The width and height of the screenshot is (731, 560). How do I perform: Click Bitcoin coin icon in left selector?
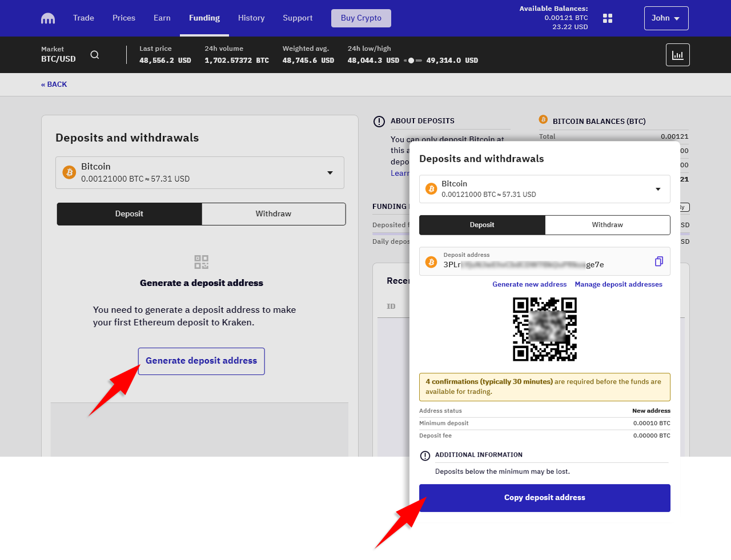click(x=70, y=172)
